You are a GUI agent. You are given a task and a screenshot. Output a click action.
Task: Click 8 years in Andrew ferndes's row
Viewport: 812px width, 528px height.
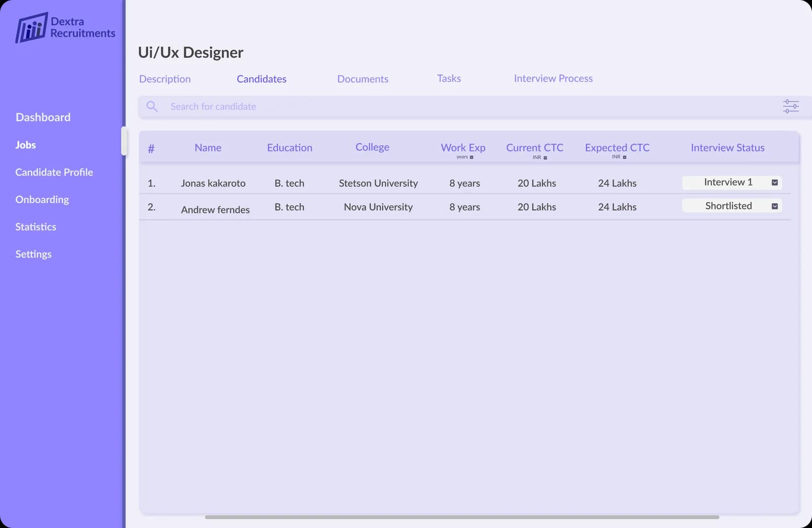[464, 207]
